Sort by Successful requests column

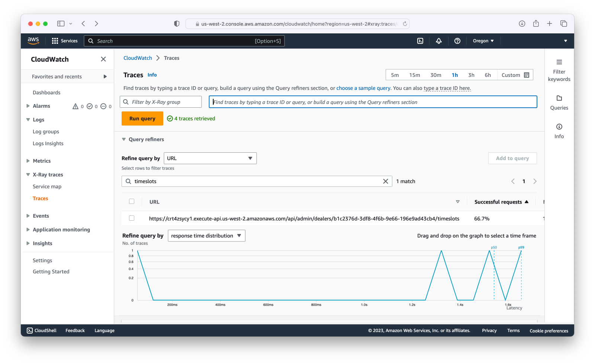tap(501, 202)
